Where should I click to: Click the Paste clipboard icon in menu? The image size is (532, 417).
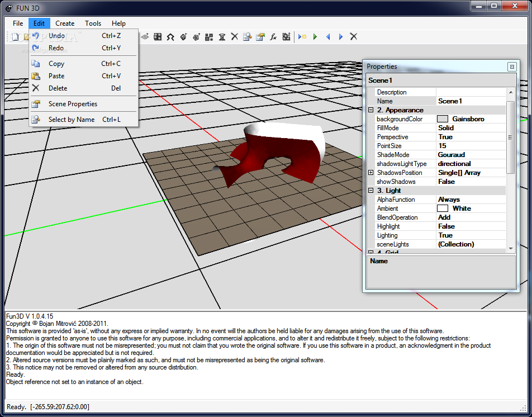click(36, 76)
